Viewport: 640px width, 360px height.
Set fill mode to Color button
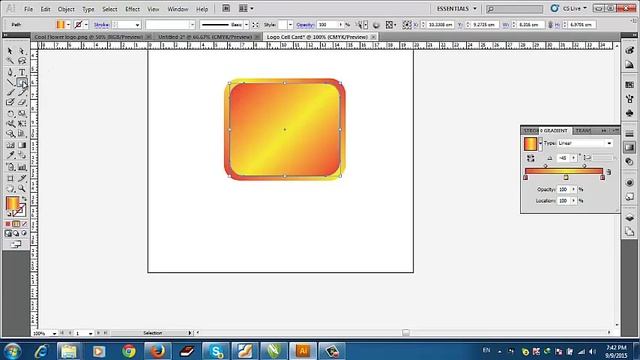click(x=8, y=224)
